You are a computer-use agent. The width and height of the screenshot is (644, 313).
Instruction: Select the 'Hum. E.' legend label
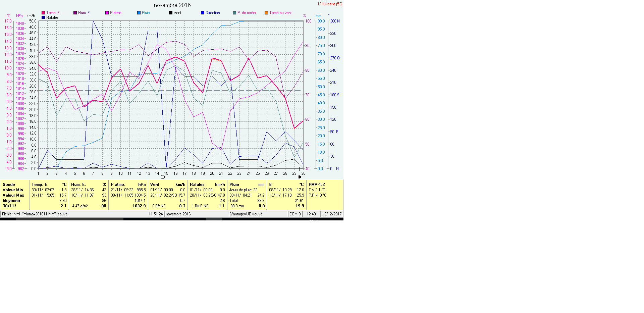pos(84,13)
